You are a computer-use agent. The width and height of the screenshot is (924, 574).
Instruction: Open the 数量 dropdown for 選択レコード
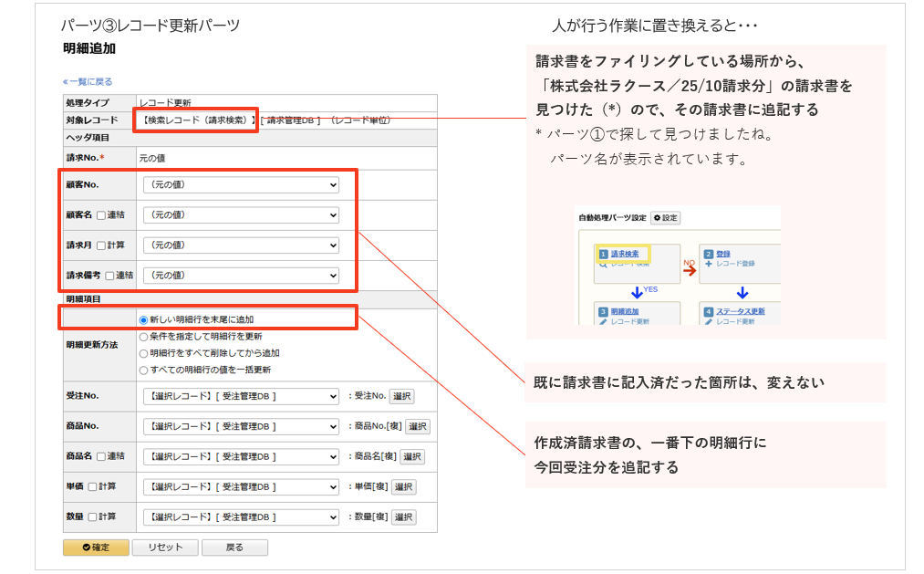point(241,517)
